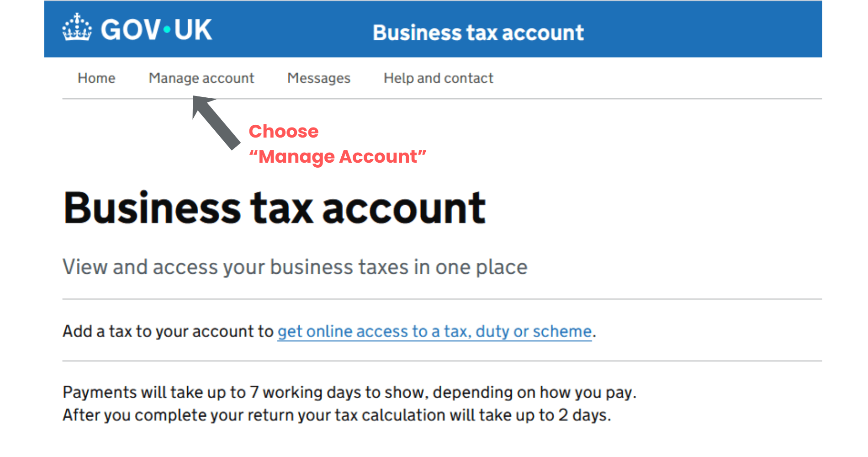Select Manage account in the navigation bar
This screenshot has height=457, width=868.
point(201,78)
